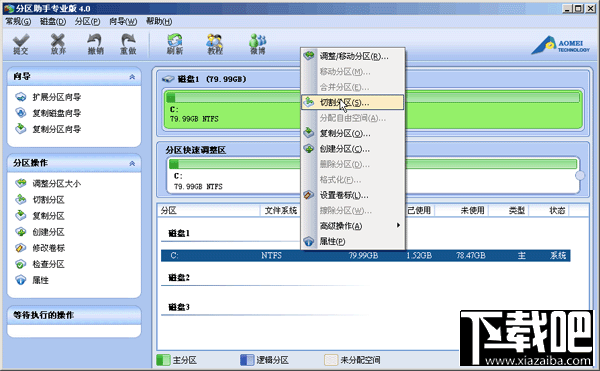600x371 pixels.
Task: Collapse the 分区操作 panel chevron
Action: [x=132, y=163]
